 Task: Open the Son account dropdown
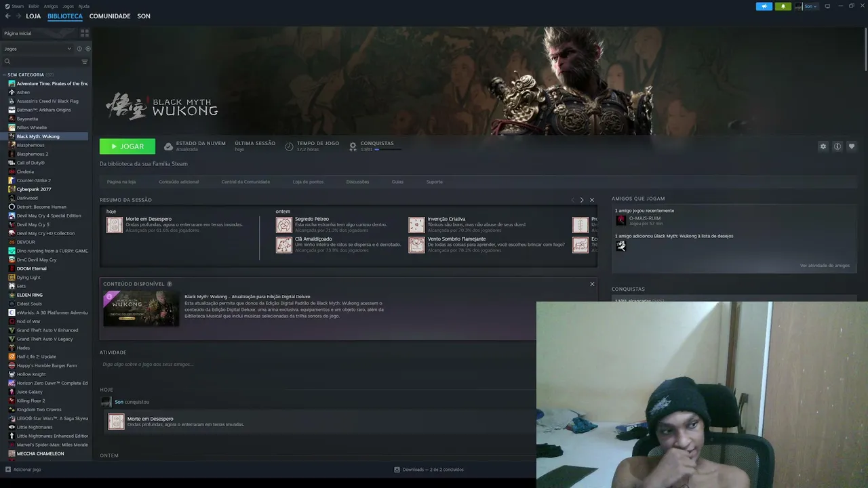[x=810, y=6]
